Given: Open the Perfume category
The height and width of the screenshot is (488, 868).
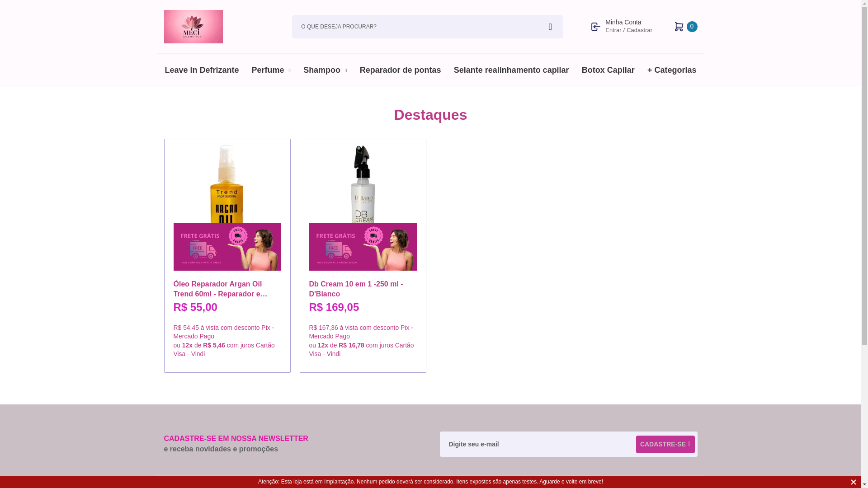Looking at the screenshot, I should [x=268, y=70].
